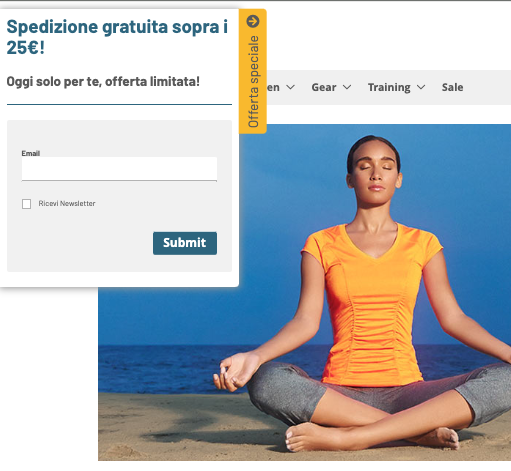Expand chevron beside partially hidden 'en' menu
Screen dimensions: 511x471
(290, 87)
